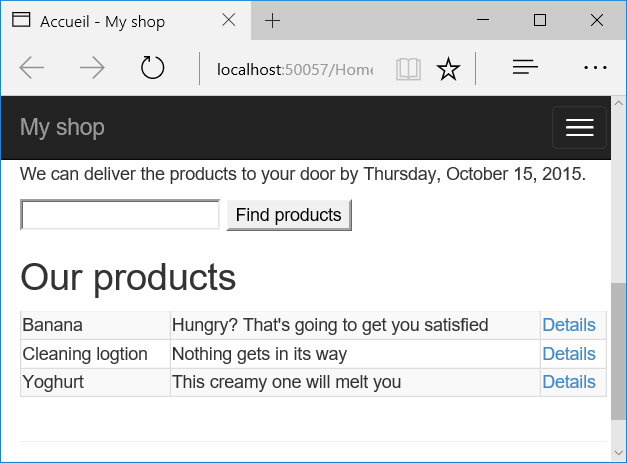627x463 pixels.
Task: Click the page's vertical scrollbar thumb
Action: click(618, 350)
